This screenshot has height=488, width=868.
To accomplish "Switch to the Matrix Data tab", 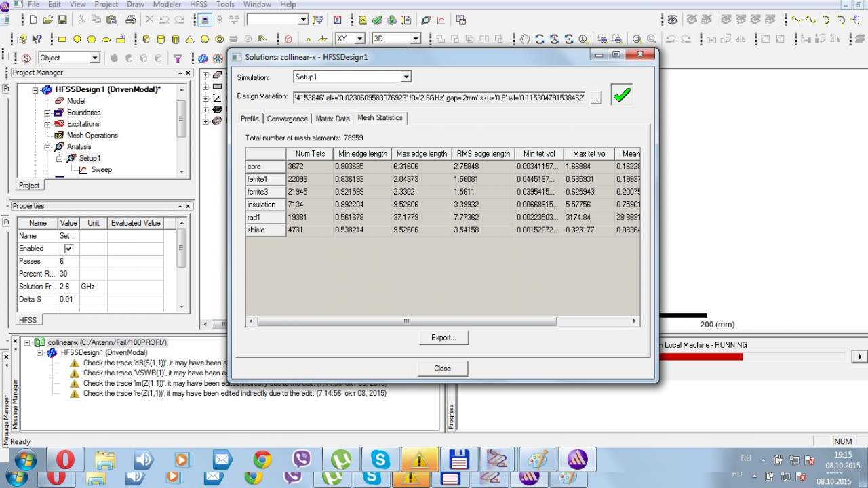I will (332, 119).
